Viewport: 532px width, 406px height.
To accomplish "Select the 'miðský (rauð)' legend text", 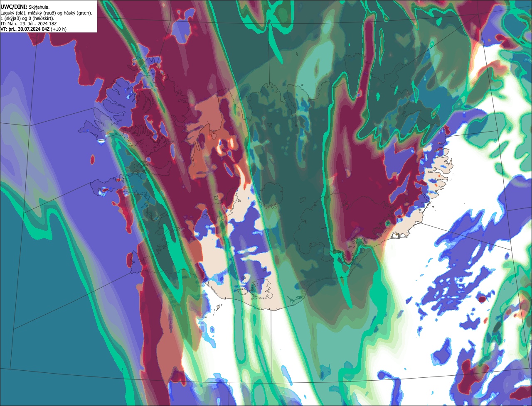I will [42, 13].
